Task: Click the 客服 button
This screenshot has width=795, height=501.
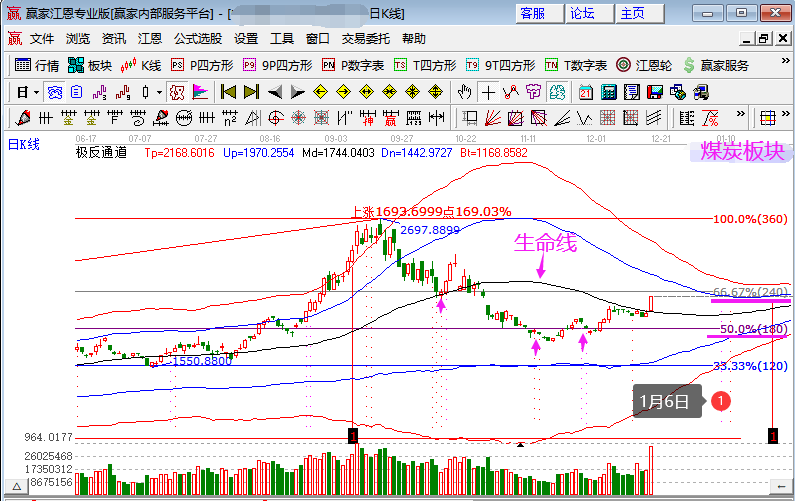Action: point(539,13)
